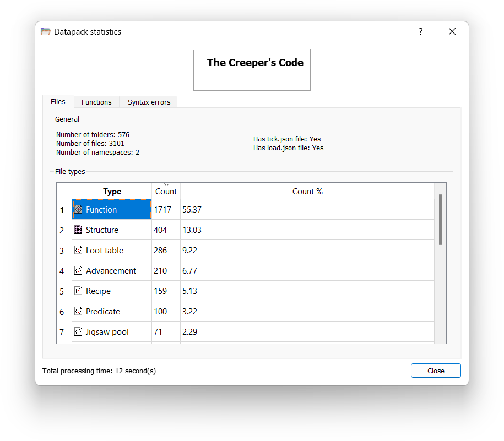Select row header number 5
Viewport: 504px width, 441px height.
(64, 291)
